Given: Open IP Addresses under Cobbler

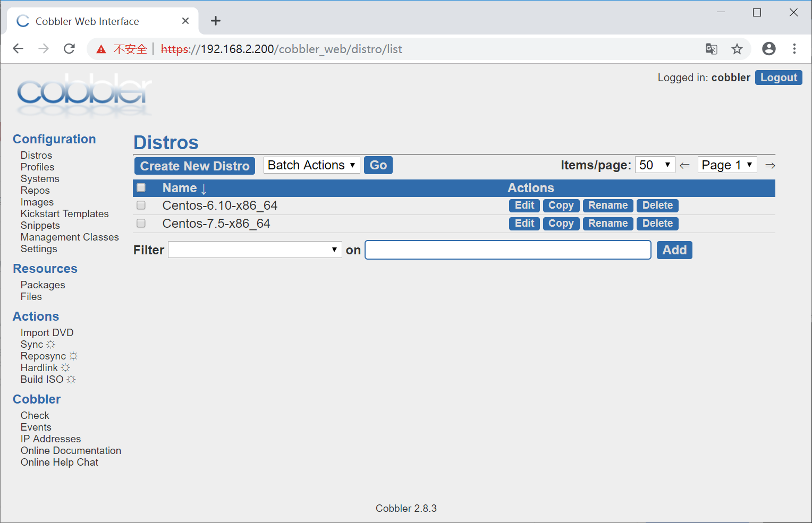Looking at the screenshot, I should tap(50, 439).
